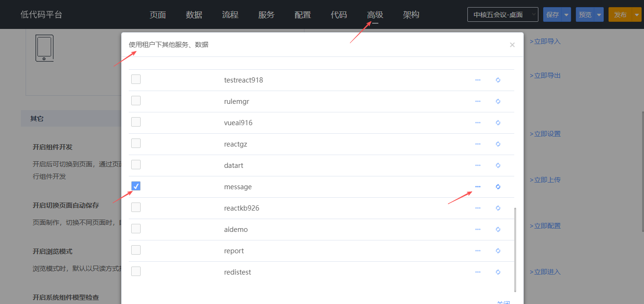Click the 立即导入 link

coord(545,42)
